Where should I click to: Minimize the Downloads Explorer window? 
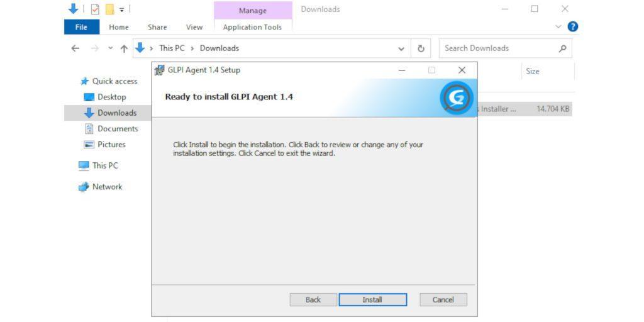(505, 9)
